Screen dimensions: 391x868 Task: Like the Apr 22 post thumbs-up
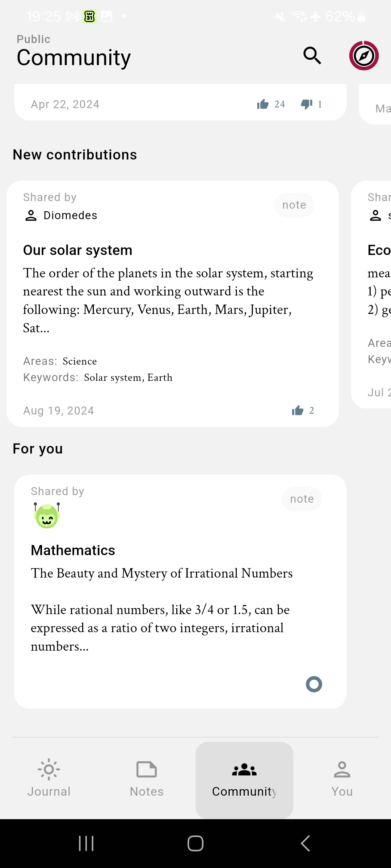pyautogui.click(x=263, y=104)
